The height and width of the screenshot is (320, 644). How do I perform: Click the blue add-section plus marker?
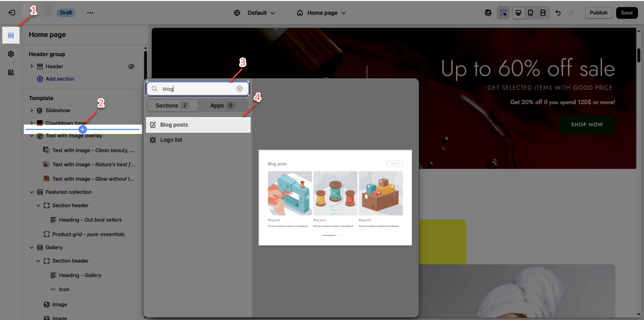pyautogui.click(x=83, y=129)
